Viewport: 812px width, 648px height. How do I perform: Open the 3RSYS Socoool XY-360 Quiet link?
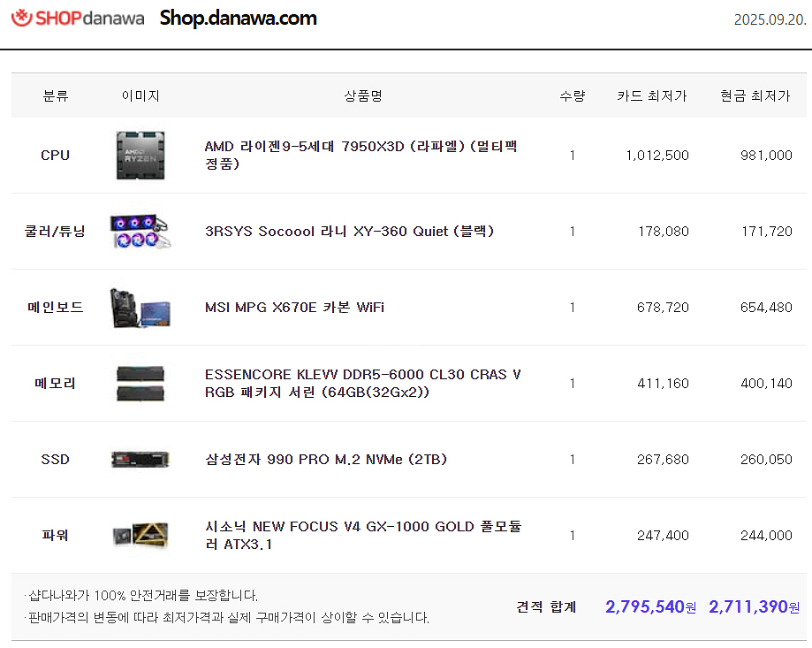pyautogui.click(x=349, y=232)
